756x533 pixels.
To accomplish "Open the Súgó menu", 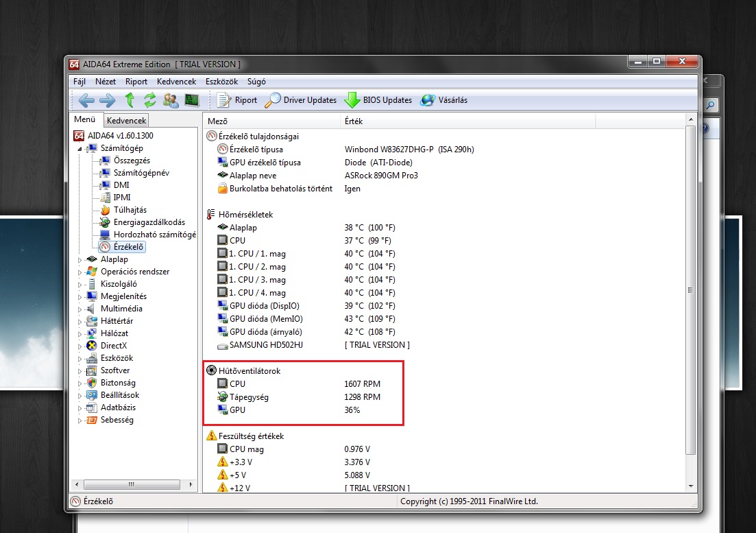I will click(x=256, y=82).
